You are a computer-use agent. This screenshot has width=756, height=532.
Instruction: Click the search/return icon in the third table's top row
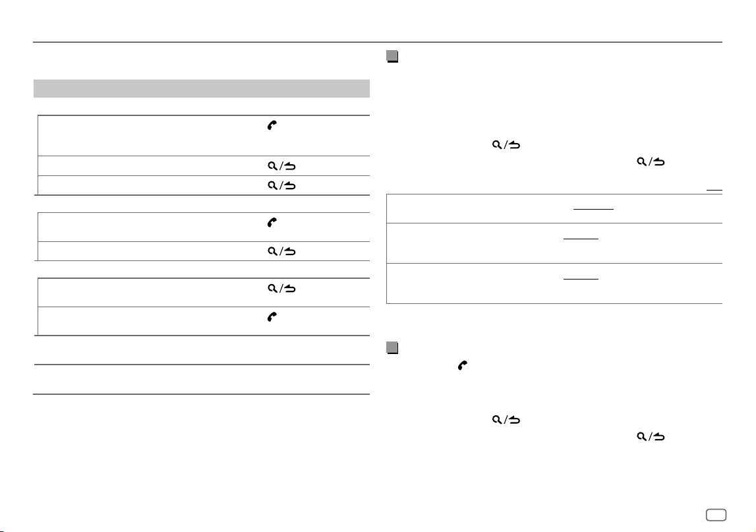tap(281, 289)
